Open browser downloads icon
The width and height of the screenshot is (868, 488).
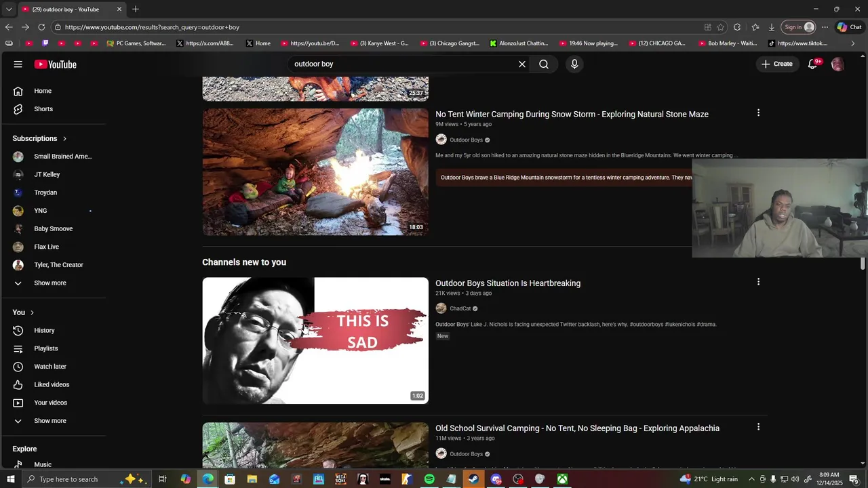(x=772, y=27)
